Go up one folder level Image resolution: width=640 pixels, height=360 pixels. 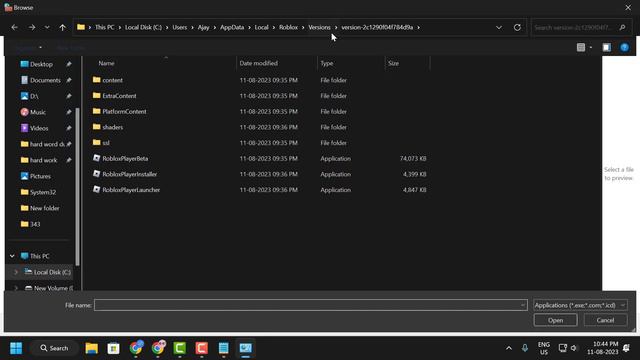[x=62, y=27]
